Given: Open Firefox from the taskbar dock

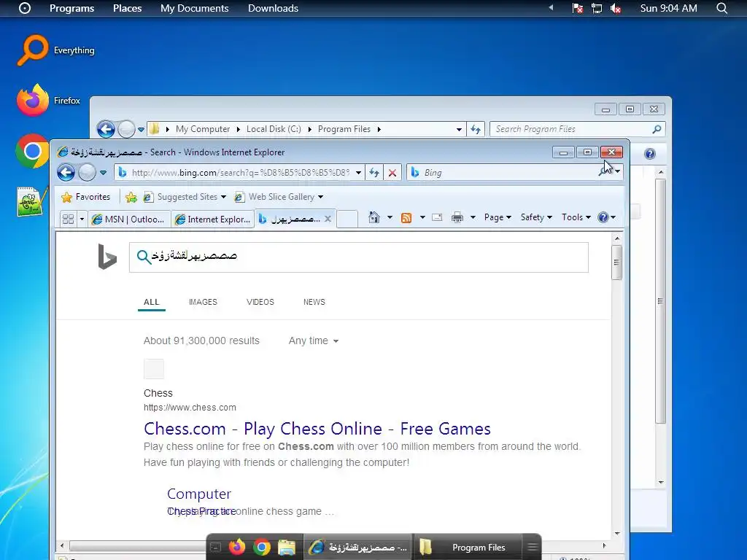Looking at the screenshot, I should point(237,547).
